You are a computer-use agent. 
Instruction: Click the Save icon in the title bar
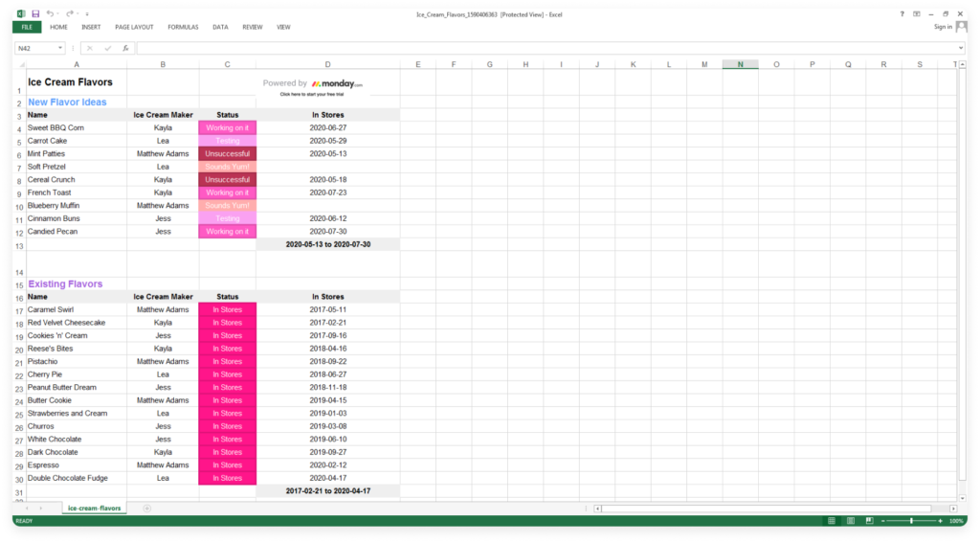[35, 14]
